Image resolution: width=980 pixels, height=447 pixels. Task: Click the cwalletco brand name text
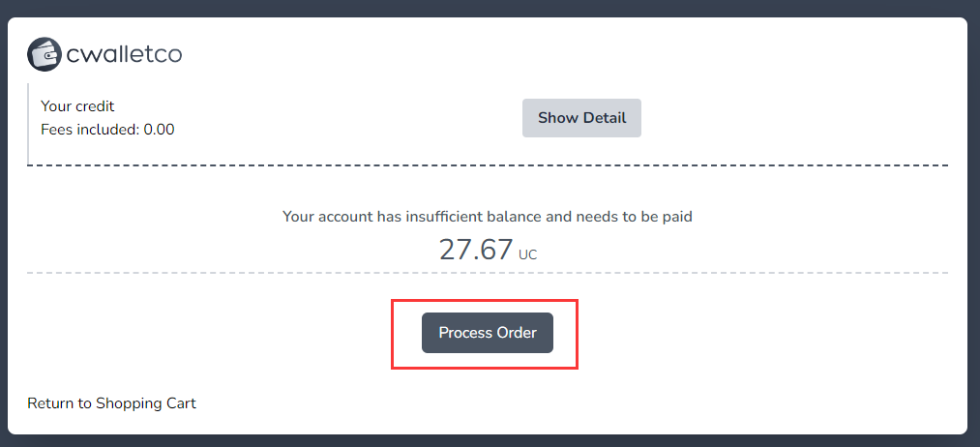[x=124, y=55]
